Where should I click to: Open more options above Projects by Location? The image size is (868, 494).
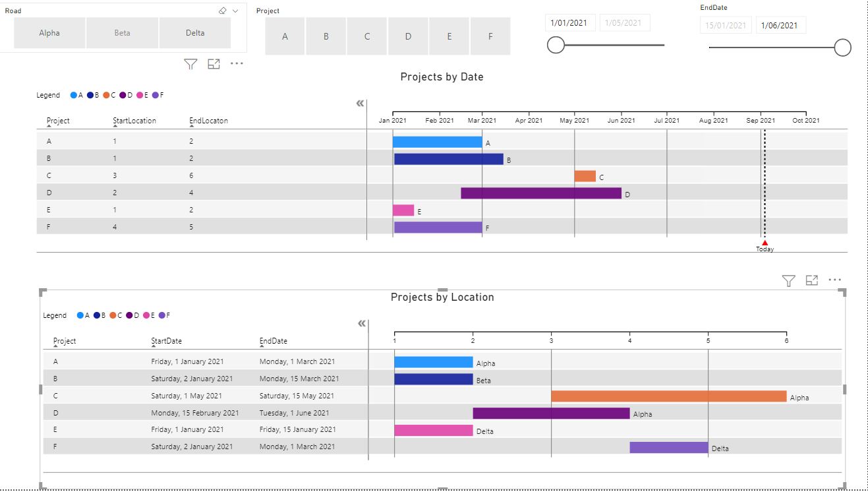pos(835,280)
